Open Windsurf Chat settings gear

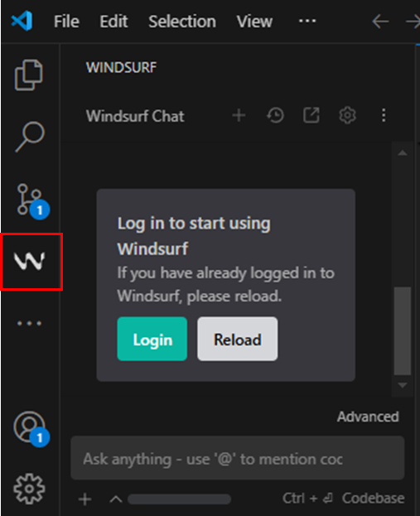(348, 115)
